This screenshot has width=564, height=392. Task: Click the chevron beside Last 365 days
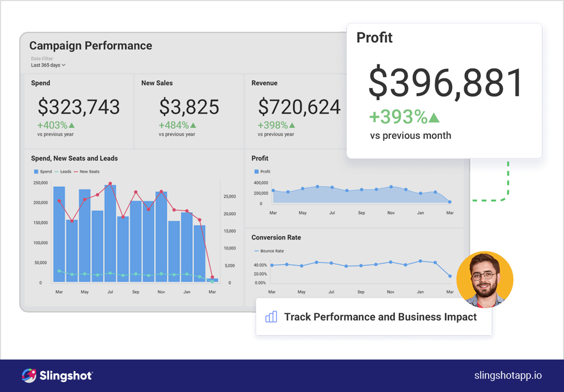pyautogui.click(x=64, y=65)
